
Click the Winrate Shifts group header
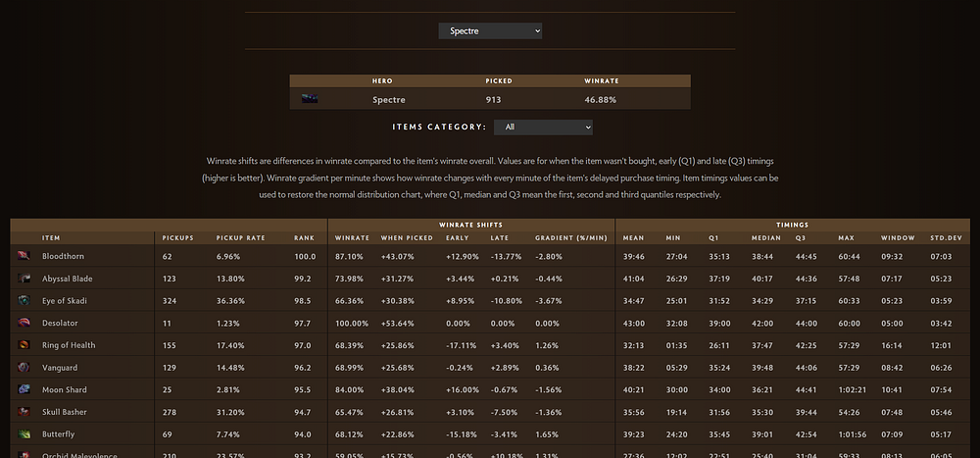coord(470,225)
